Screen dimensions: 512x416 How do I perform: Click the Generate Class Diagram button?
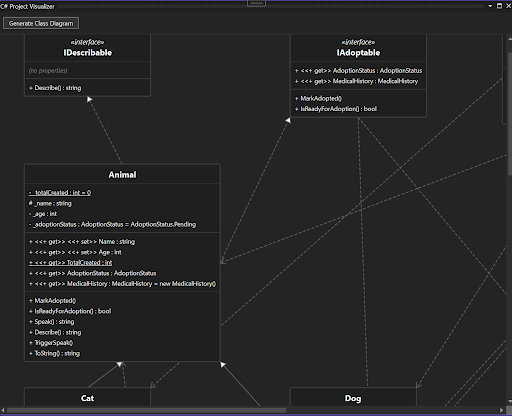[41, 23]
